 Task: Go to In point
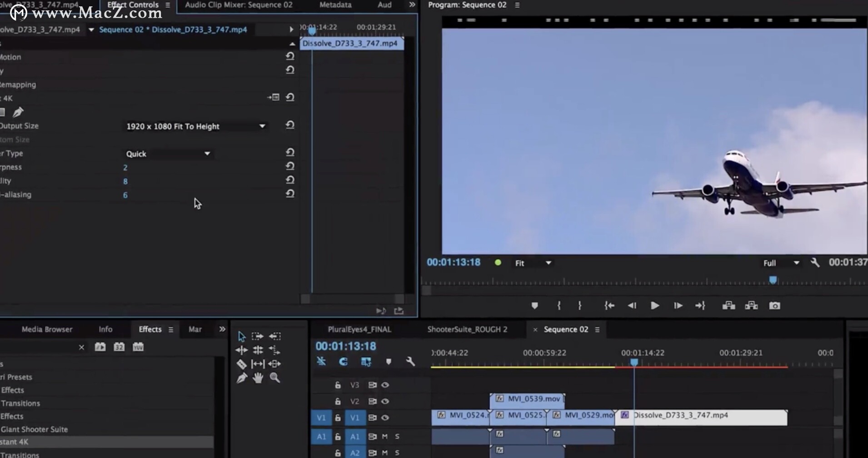point(609,306)
